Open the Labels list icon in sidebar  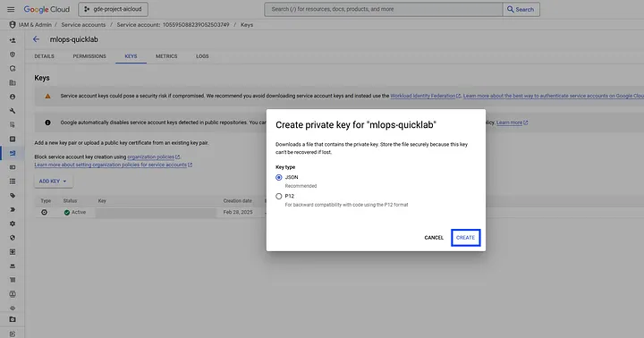click(13, 182)
